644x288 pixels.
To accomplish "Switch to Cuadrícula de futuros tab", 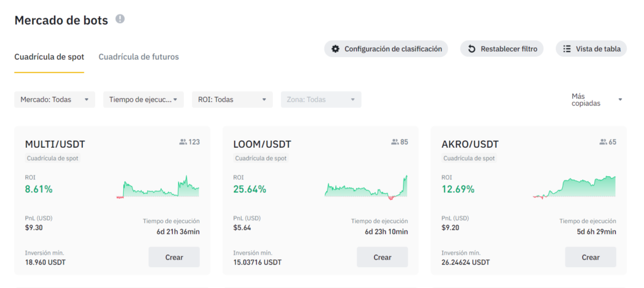I will tap(139, 57).
